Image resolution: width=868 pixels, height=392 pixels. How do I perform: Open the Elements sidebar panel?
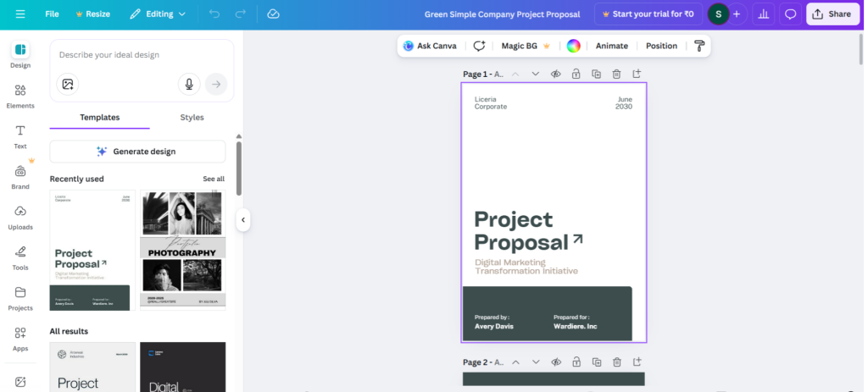tap(20, 96)
